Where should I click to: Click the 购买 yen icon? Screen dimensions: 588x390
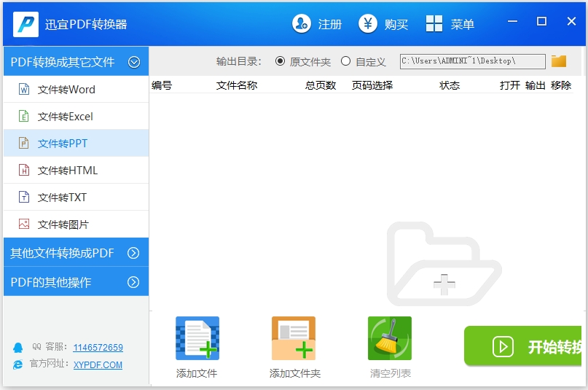coord(368,24)
